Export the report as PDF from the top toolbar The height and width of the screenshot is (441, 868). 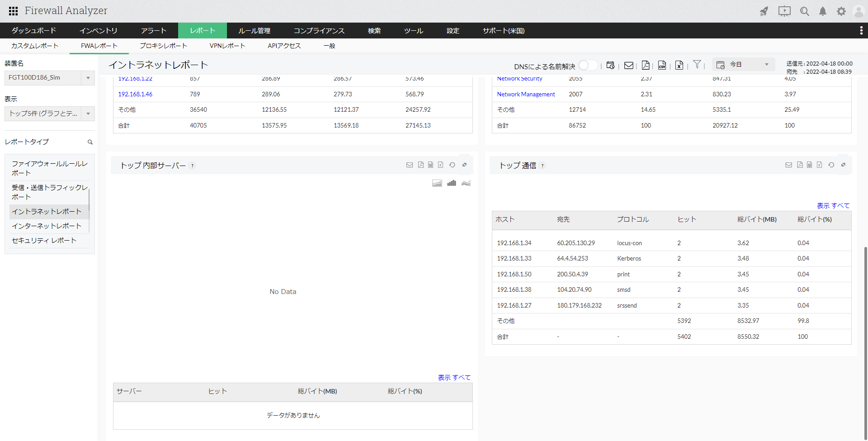tap(646, 66)
